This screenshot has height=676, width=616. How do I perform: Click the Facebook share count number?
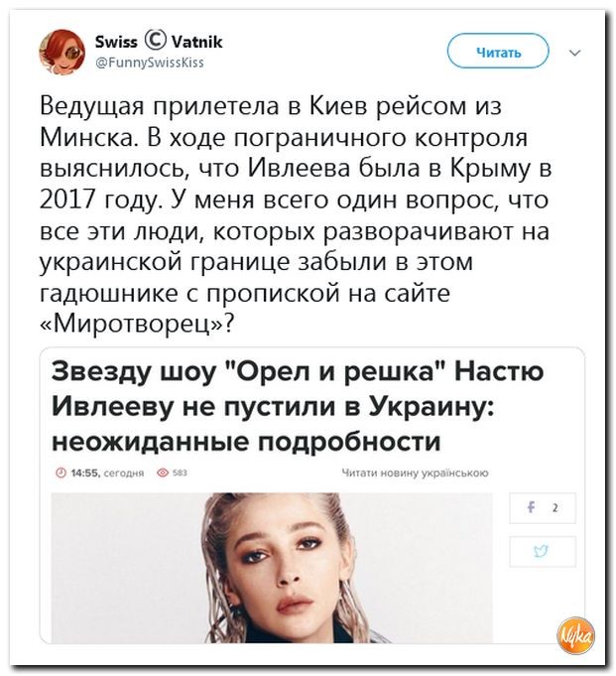point(554,508)
